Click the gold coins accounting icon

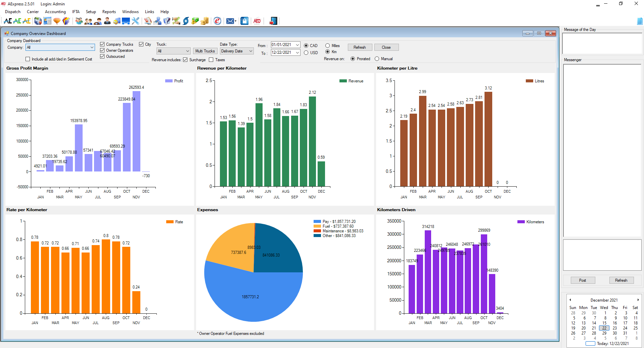(x=204, y=21)
